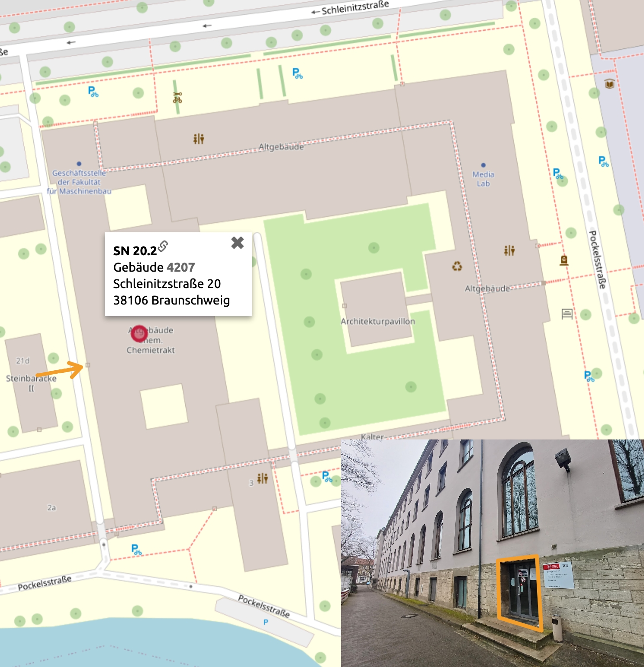The image size is (644, 667).
Task: Click the library book icon on the map
Action: click(x=609, y=83)
